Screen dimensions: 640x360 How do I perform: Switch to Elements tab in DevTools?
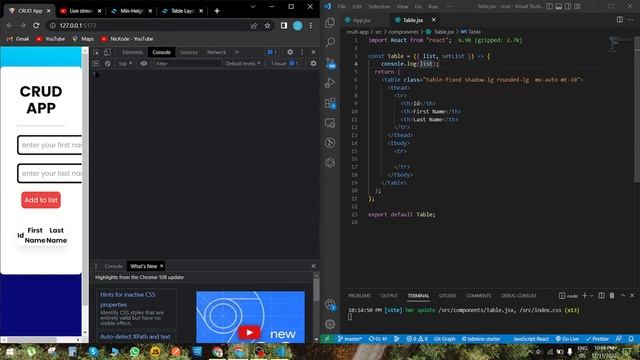coord(132,52)
